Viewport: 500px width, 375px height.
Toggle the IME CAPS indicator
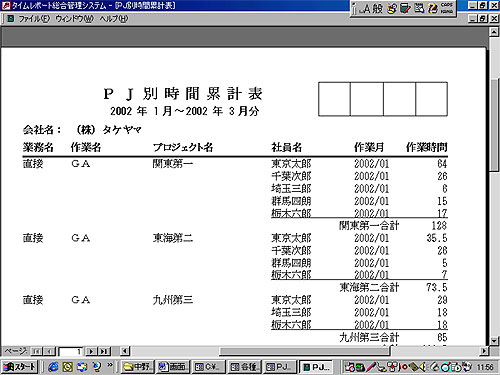(447, 5)
